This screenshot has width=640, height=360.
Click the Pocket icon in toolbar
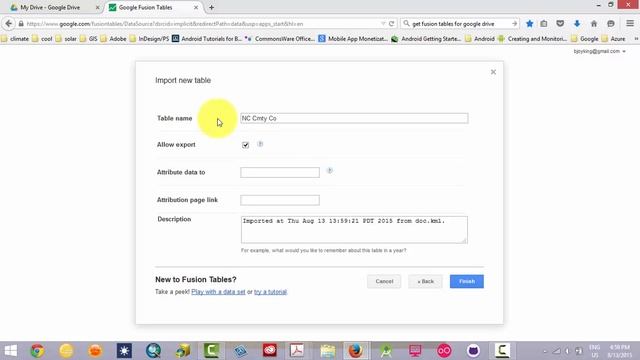[560, 24]
